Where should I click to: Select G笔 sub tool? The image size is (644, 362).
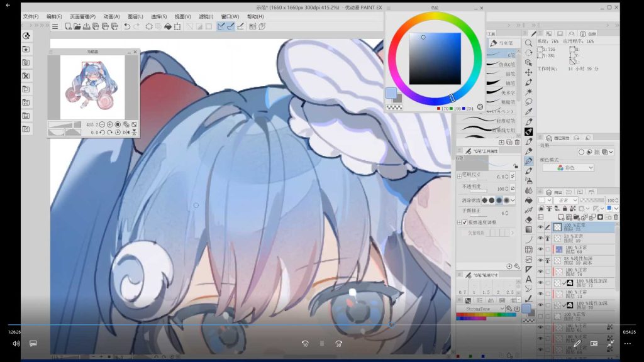[501, 55]
